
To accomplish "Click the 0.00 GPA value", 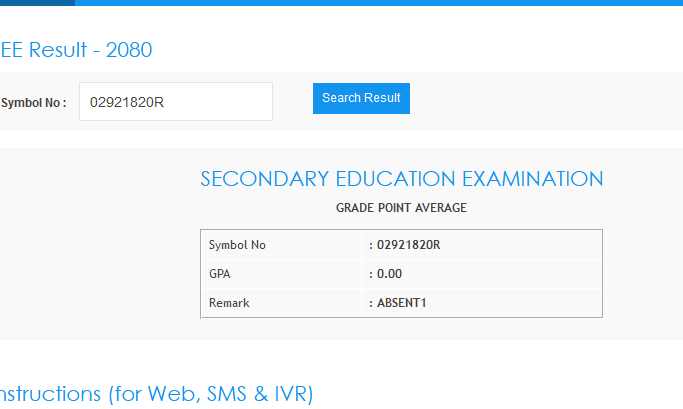I will pos(389,273).
